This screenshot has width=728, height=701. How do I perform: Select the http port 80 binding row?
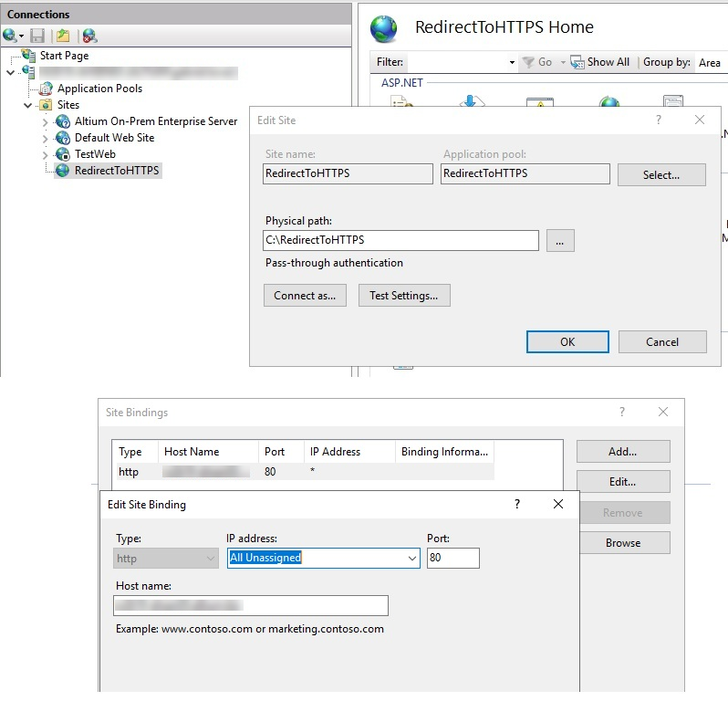[303, 472]
